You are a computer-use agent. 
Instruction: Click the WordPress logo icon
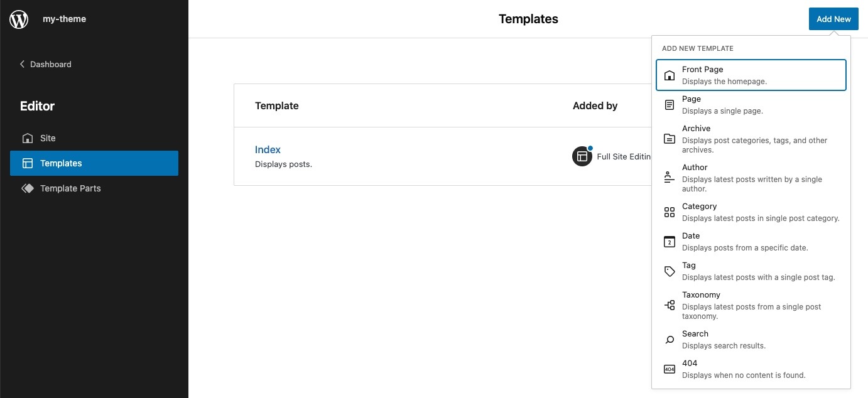19,19
